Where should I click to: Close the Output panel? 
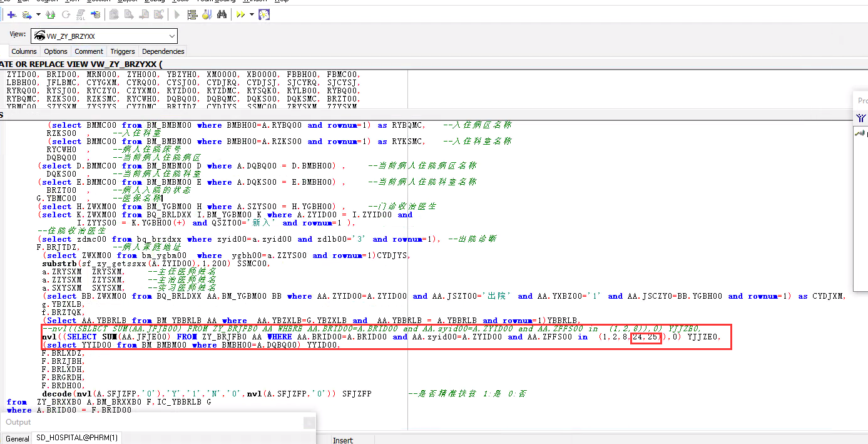[x=309, y=423]
